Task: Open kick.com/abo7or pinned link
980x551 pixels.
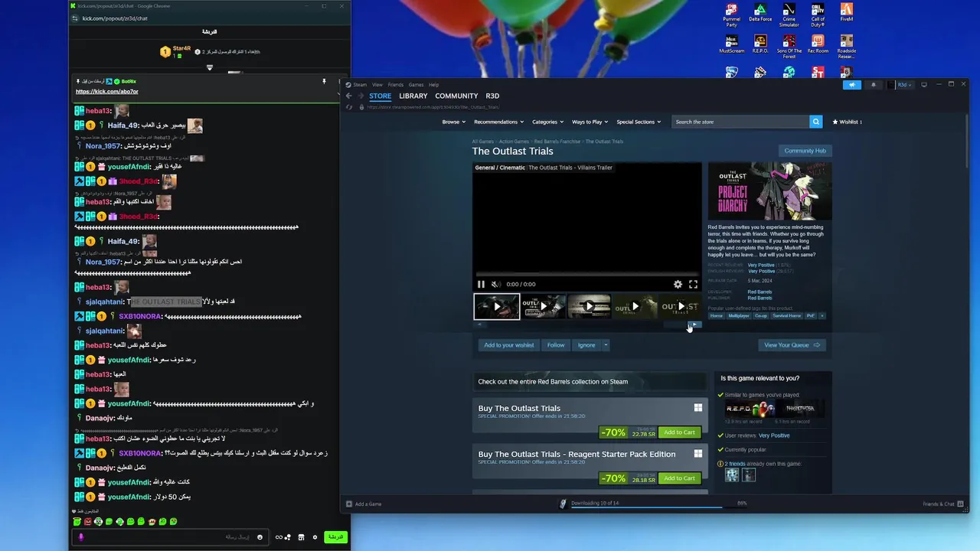Action: 106,92
